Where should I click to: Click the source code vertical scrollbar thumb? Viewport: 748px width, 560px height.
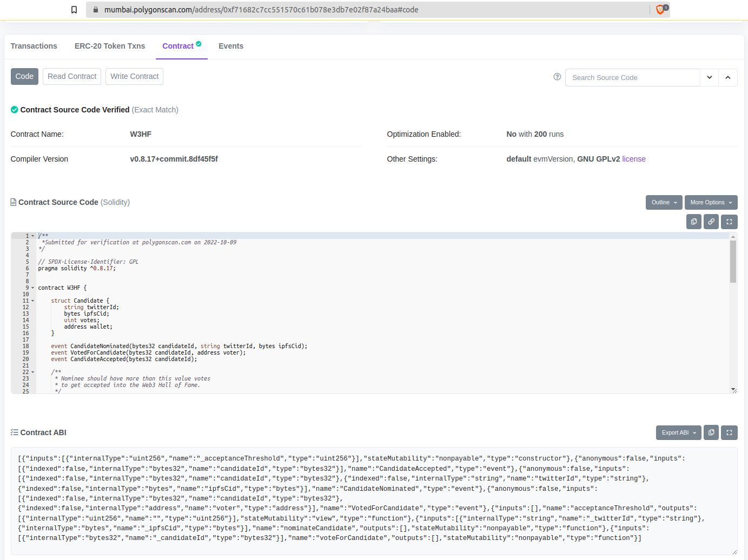[x=733, y=262]
